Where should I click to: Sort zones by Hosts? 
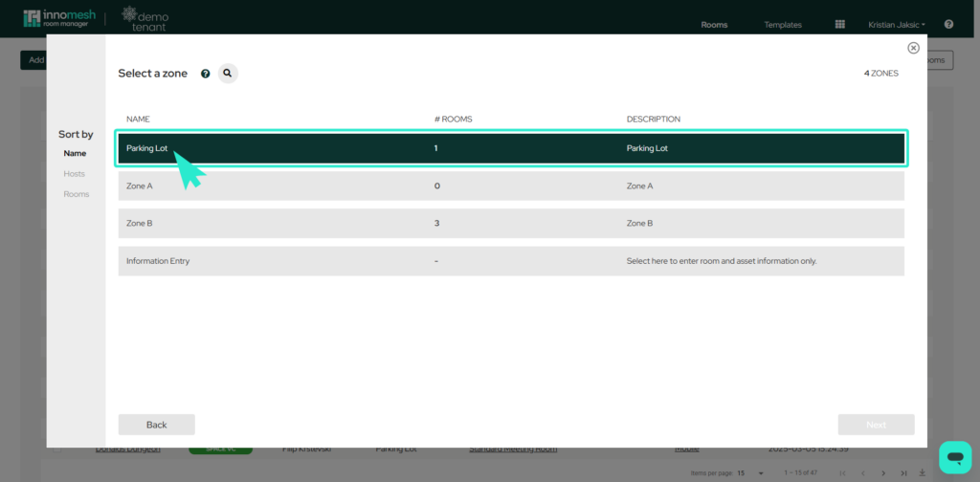point(74,174)
